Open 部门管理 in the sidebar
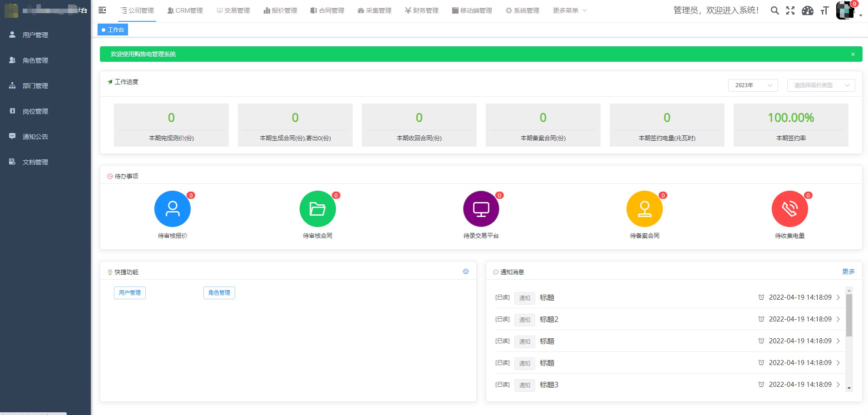The image size is (868, 415). click(45, 85)
